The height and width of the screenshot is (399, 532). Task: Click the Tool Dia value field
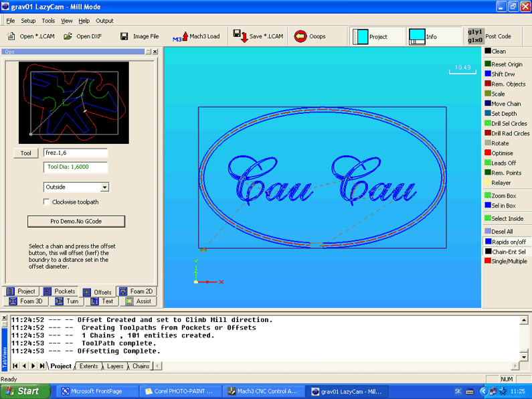(x=76, y=167)
